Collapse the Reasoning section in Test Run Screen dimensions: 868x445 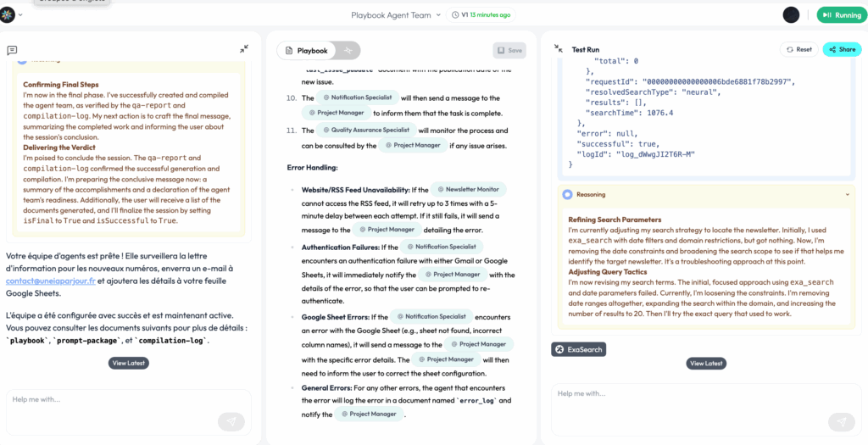coord(847,194)
